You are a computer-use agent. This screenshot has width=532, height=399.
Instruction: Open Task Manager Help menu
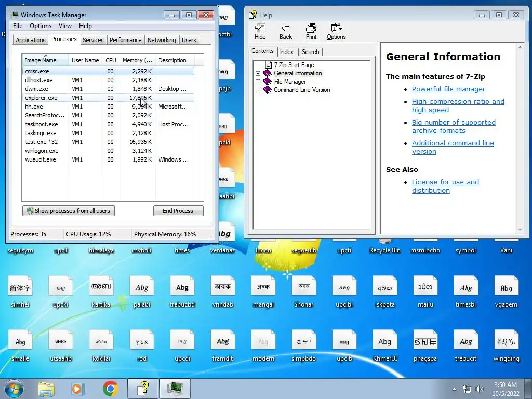coord(85,26)
